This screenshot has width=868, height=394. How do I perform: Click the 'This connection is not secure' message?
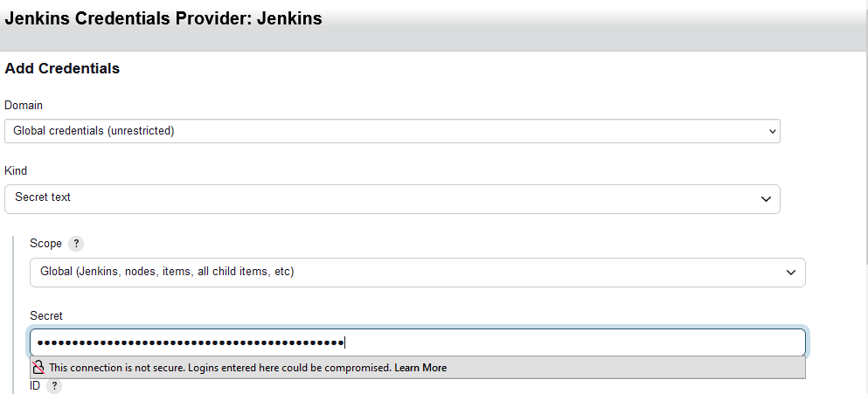[x=219, y=368]
